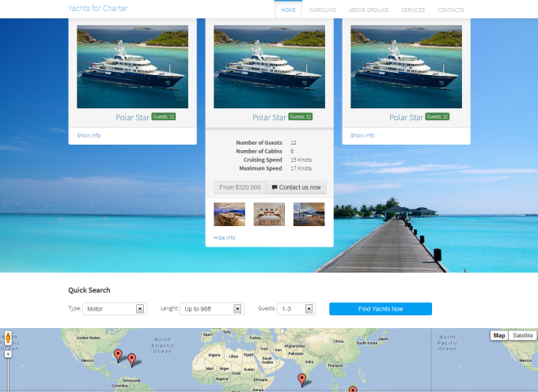Select the red map pin south of India
Screen dimensions: 538x392
[x=301, y=379]
